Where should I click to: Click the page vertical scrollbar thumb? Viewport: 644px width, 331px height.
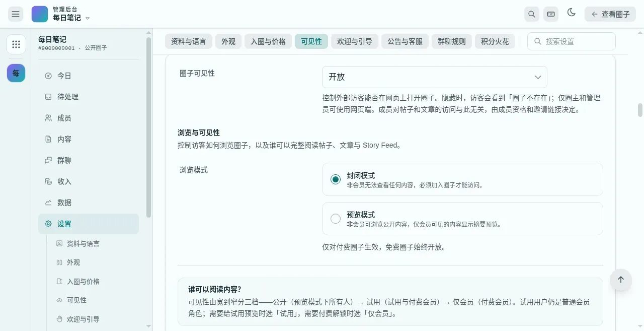coord(640,110)
